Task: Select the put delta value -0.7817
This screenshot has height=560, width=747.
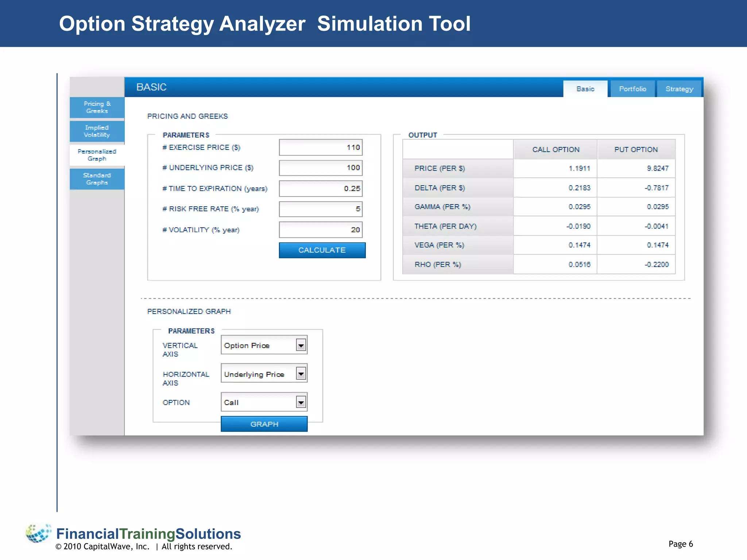Action: pyautogui.click(x=657, y=188)
